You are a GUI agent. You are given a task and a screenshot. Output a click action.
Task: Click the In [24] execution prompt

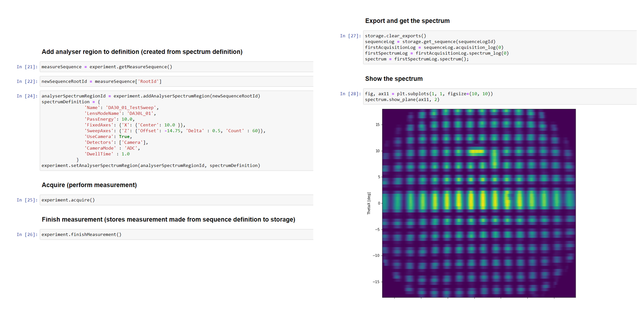pos(27,96)
